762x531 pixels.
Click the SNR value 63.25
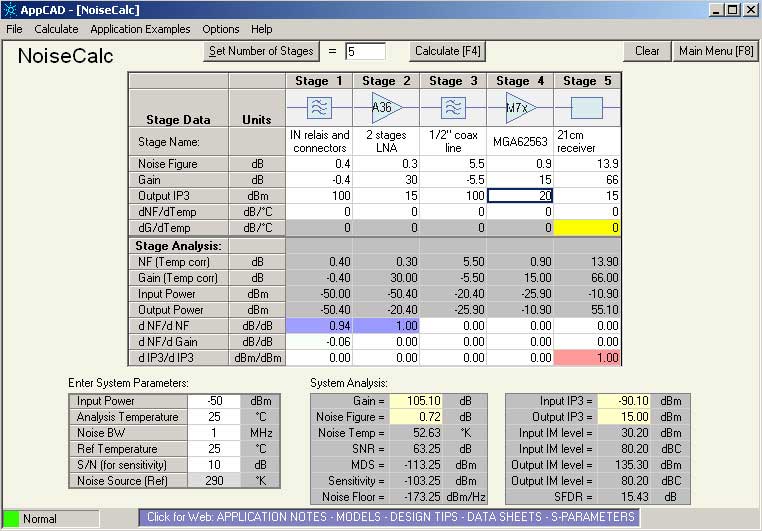416,449
